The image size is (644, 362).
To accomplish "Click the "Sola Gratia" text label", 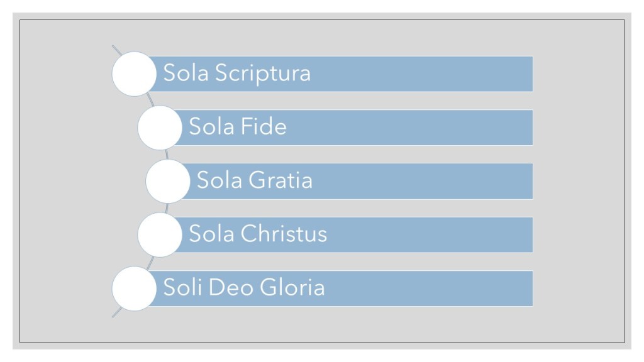I will click(255, 181).
